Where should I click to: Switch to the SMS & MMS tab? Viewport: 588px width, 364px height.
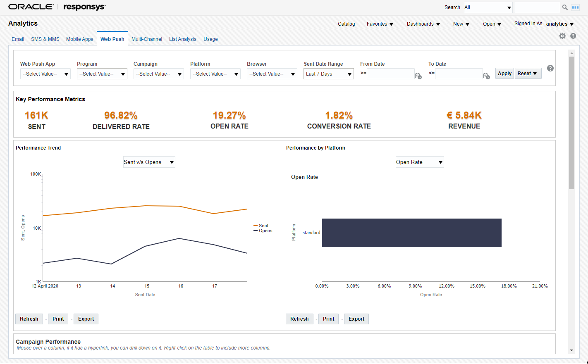(x=45, y=39)
